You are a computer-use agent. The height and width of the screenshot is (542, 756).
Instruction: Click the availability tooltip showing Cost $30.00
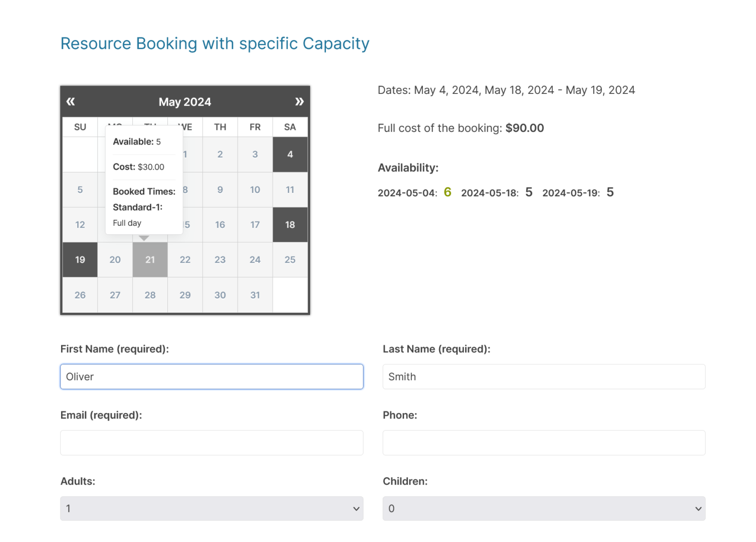(143, 167)
